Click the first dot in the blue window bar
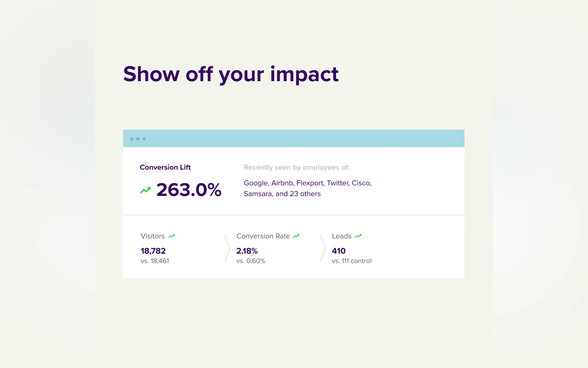Image resolution: width=588 pixels, height=368 pixels. pyautogui.click(x=132, y=139)
